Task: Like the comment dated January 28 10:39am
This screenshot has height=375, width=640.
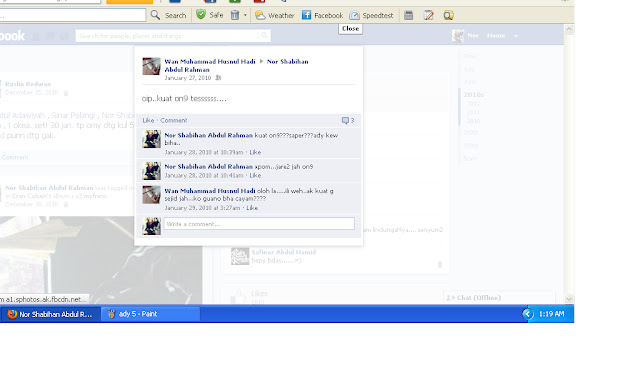Action: pyautogui.click(x=255, y=152)
